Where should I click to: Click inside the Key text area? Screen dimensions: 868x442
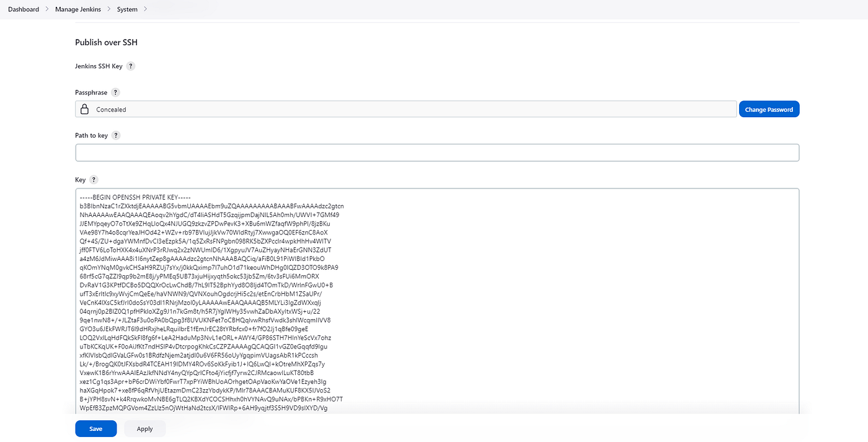point(437,302)
